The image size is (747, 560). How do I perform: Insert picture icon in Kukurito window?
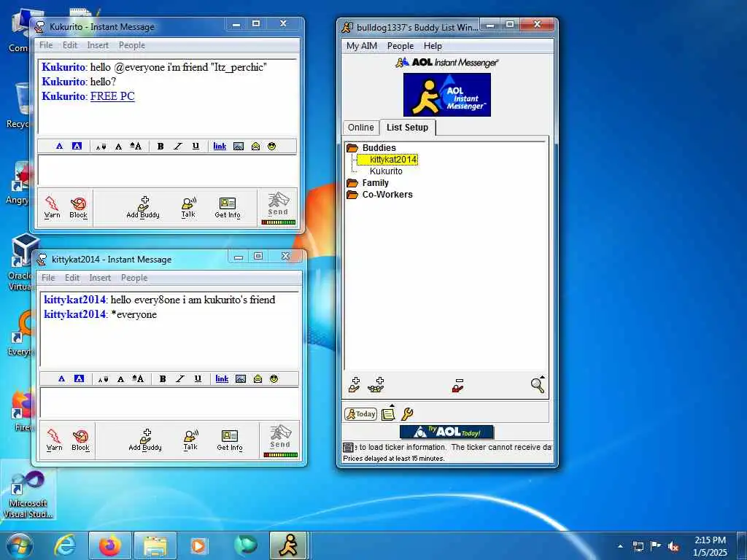239,146
